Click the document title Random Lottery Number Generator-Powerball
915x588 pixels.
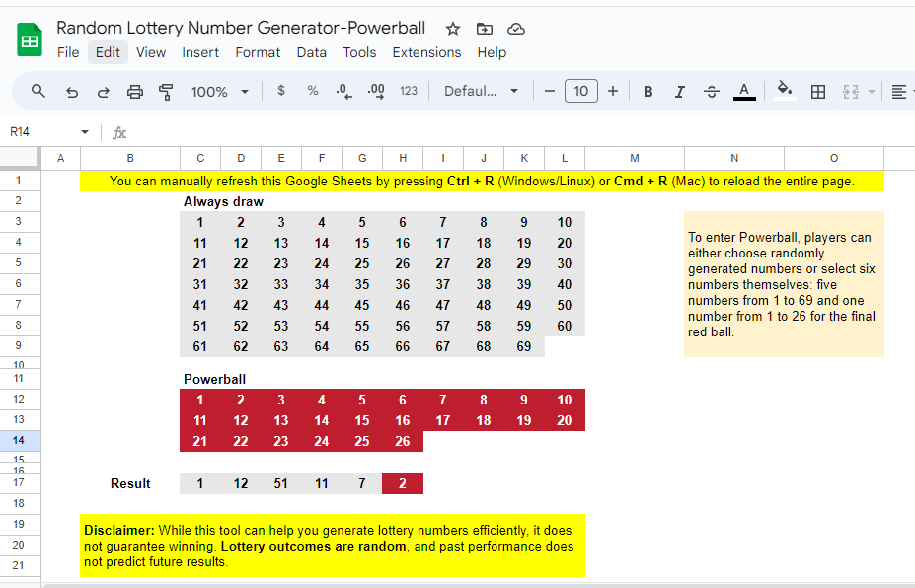coord(241,28)
